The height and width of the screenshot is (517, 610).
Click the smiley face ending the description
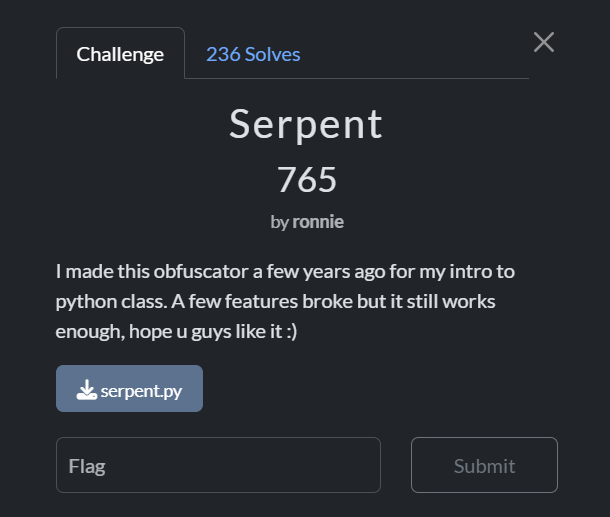pos(291,332)
